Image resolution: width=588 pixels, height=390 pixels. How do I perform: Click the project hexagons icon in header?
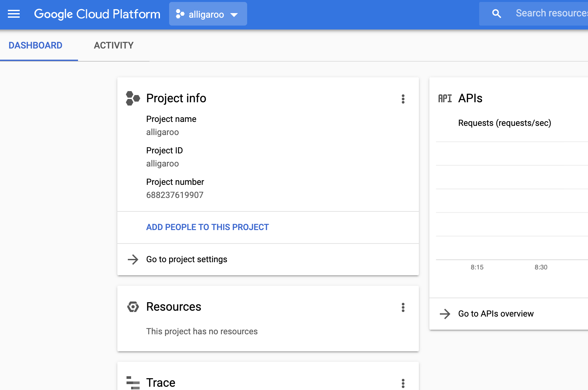(x=180, y=14)
